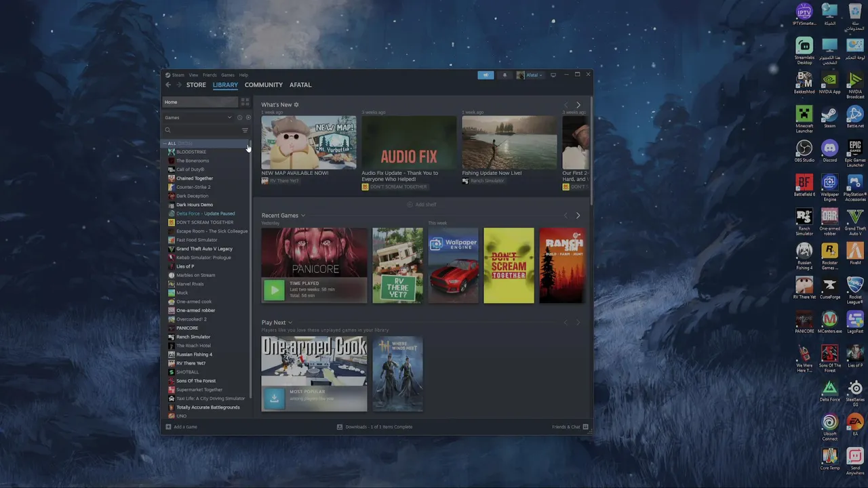The image size is (868, 488).
Task: Open OBS Studio desktop icon
Action: [x=804, y=150]
